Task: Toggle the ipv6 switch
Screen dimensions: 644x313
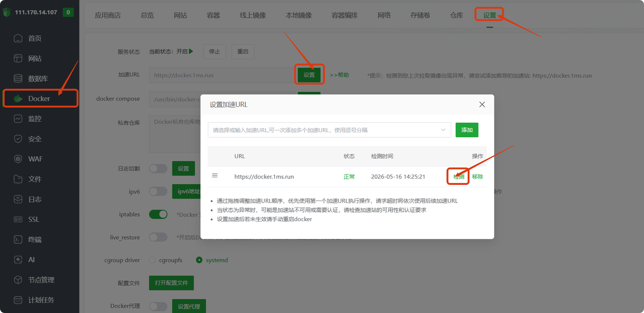Action: pyautogui.click(x=158, y=191)
